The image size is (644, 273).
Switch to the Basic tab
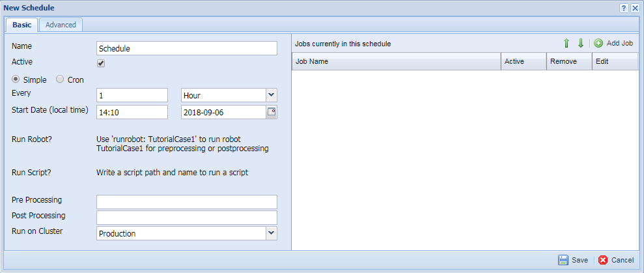21,25
